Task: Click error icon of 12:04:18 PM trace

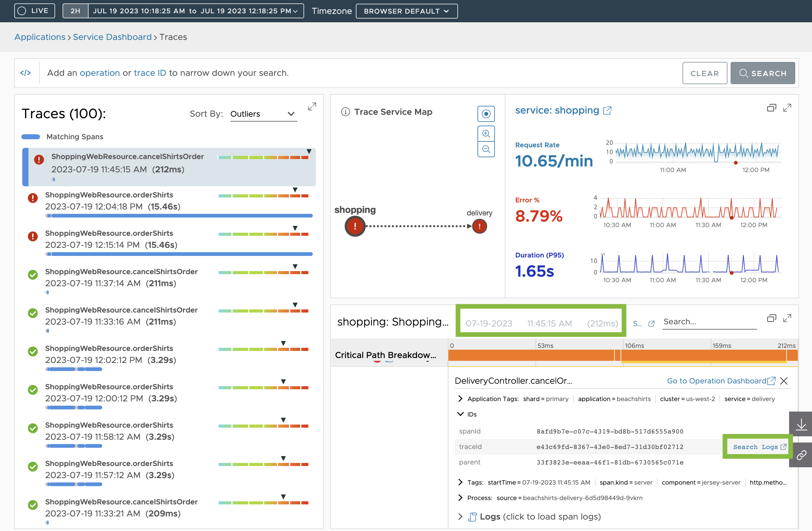Action: [x=33, y=198]
